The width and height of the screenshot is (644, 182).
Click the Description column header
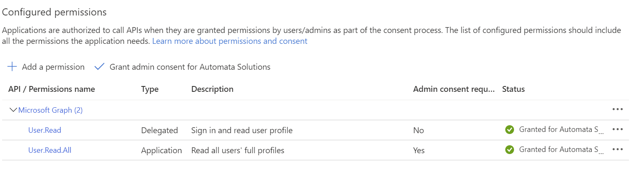(x=212, y=89)
